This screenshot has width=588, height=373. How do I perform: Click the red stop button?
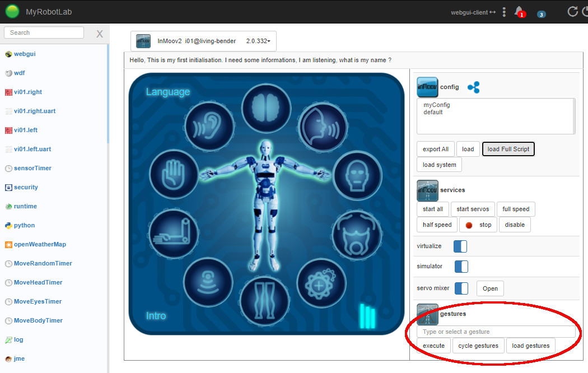[478, 225]
